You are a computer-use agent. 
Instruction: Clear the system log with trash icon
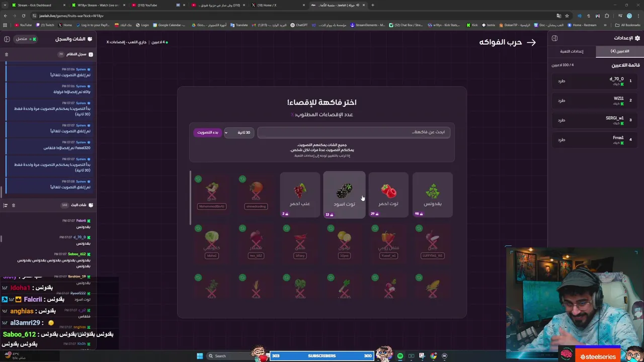(7, 54)
